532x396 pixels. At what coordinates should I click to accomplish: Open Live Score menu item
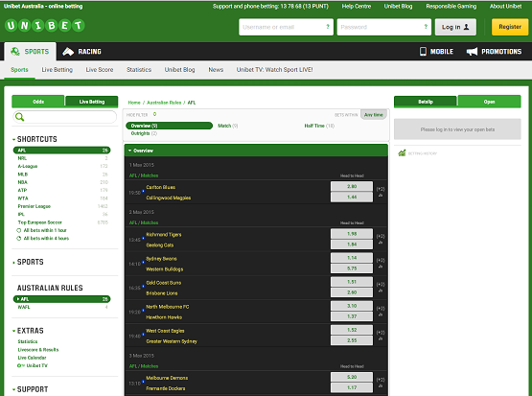pos(100,70)
